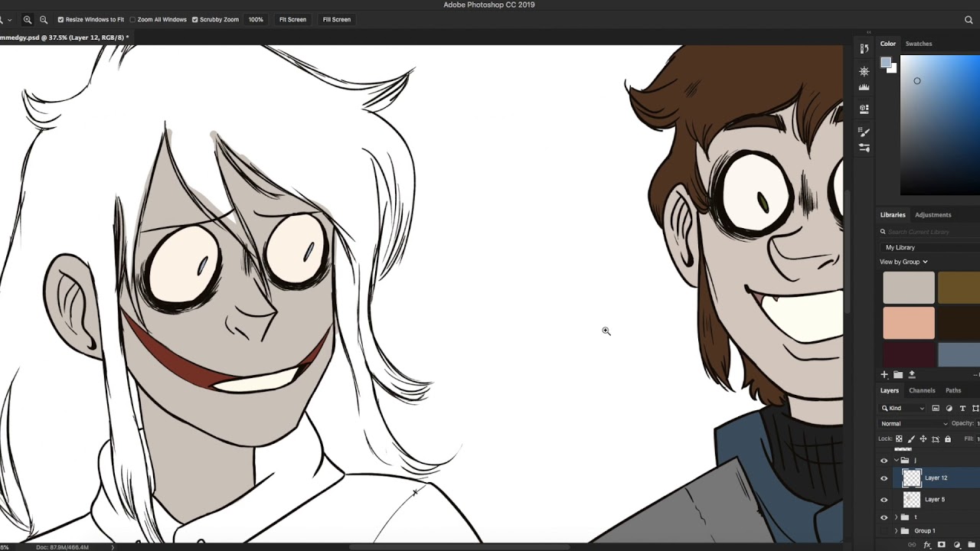Create new group icon at Layers bottom

(972, 545)
